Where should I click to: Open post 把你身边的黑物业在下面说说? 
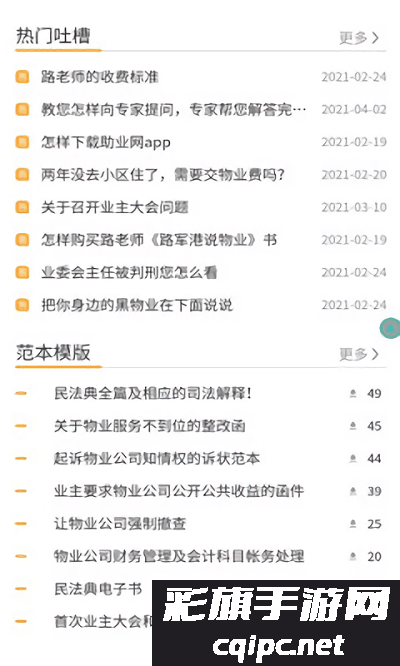(x=137, y=305)
